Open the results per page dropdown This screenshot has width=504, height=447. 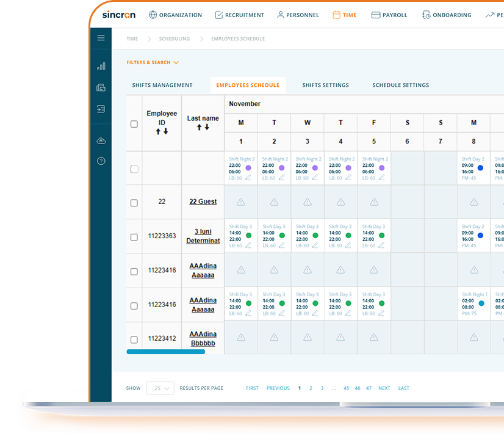[160, 388]
